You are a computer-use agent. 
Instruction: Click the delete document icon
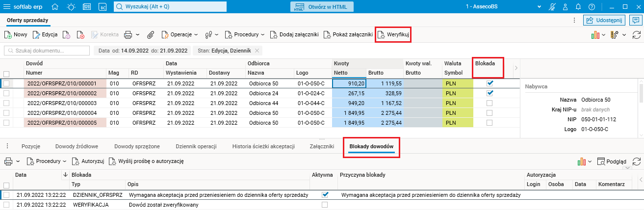pyautogui.click(x=81, y=35)
